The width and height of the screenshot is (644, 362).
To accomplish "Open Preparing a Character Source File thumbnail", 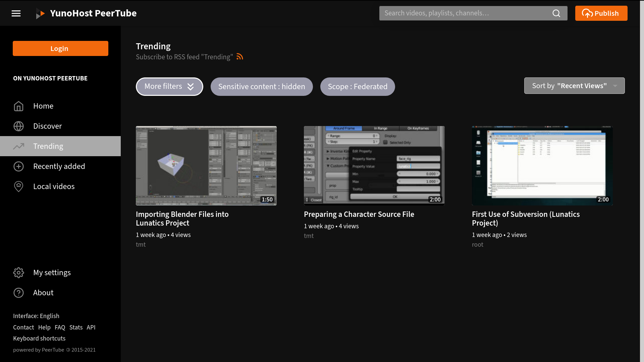I will click(374, 166).
